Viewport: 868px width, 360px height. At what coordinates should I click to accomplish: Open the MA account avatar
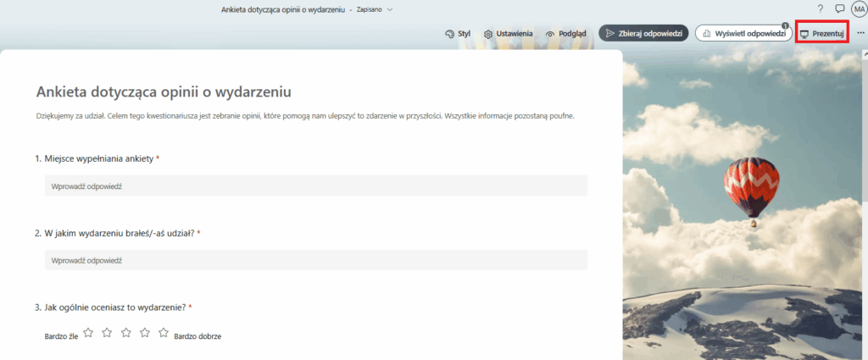pos(859,8)
